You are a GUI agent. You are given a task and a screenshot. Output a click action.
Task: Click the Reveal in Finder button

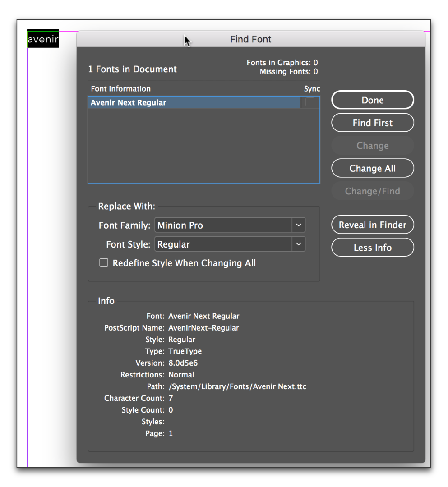pos(373,225)
